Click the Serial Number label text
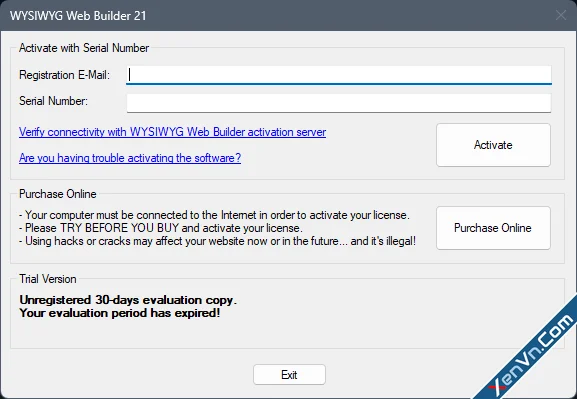This screenshot has width=577, height=399. click(x=53, y=101)
